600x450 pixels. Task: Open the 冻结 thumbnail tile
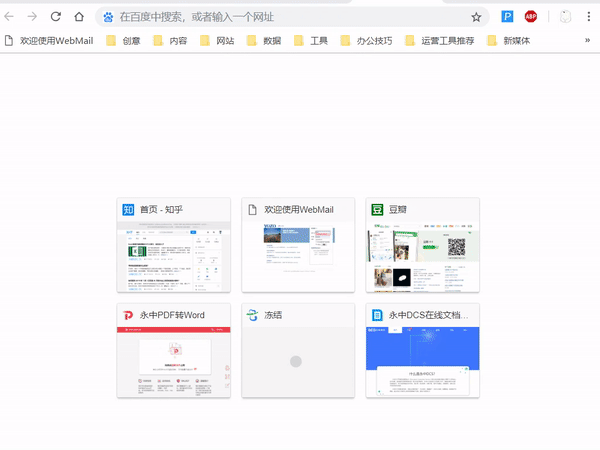298,351
